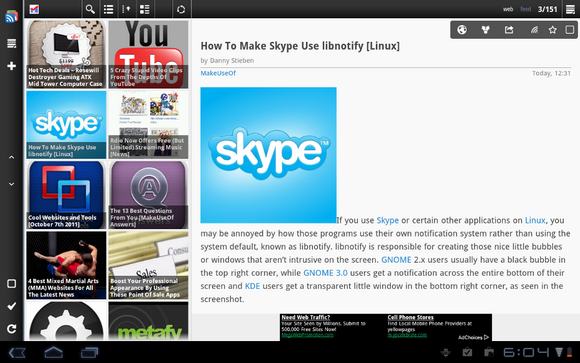The width and height of the screenshot is (580, 363).
Task: Toggle article read checkbox in article toolbar
Action: 570,30
